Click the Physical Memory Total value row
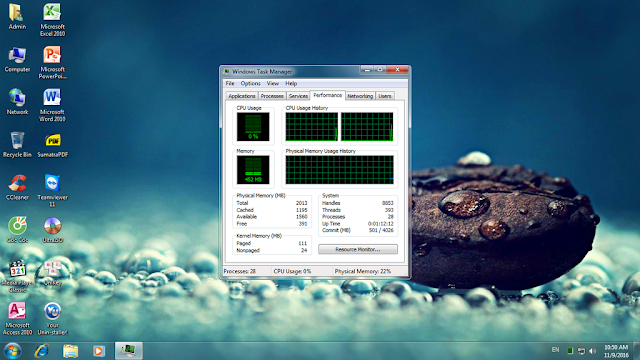640x360 pixels. (x=272, y=203)
